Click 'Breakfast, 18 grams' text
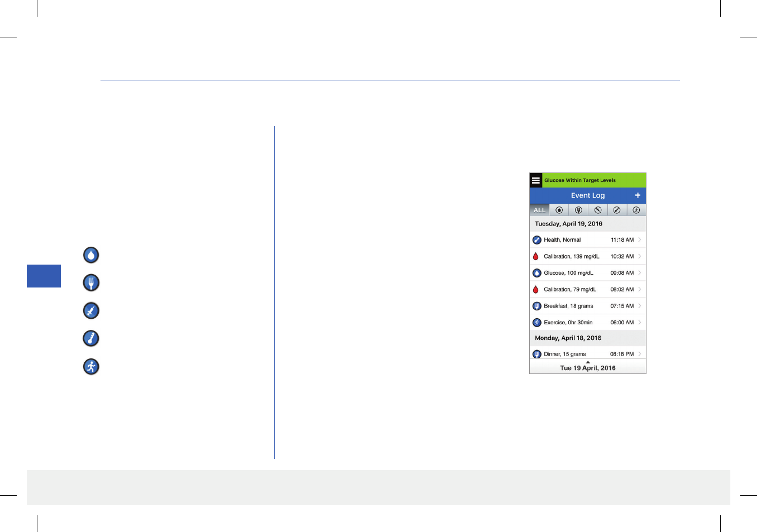This screenshot has width=757, height=532. [x=568, y=306]
